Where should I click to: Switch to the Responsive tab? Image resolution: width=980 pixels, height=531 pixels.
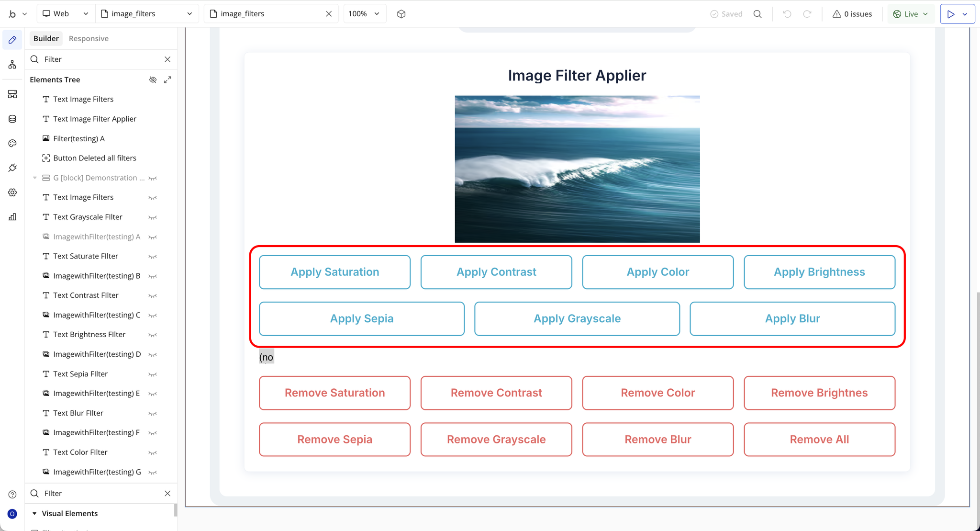pyautogui.click(x=89, y=38)
